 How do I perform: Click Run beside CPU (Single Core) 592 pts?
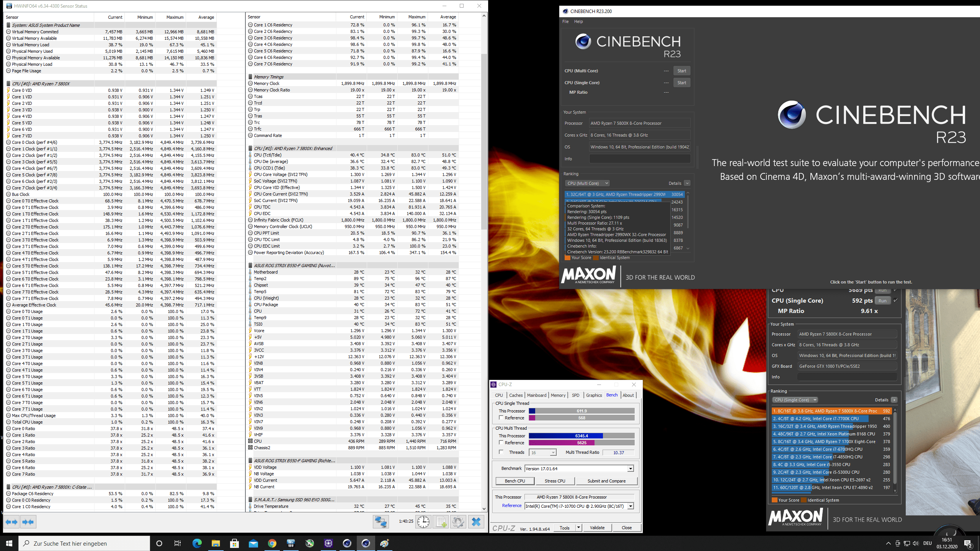[882, 300]
